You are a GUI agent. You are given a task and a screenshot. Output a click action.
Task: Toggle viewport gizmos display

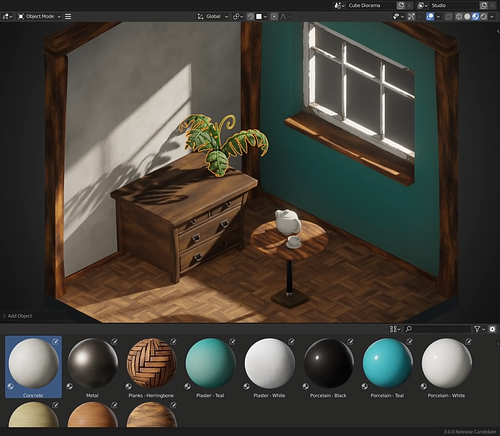411,16
